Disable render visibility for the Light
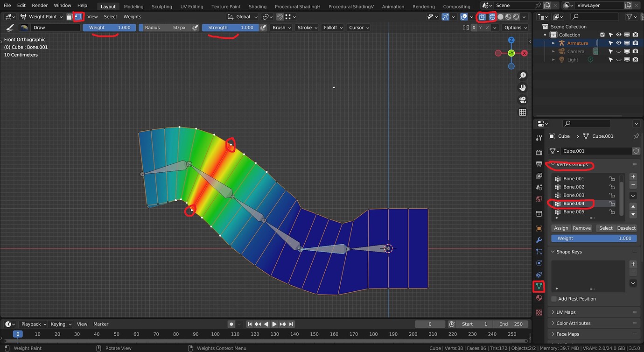644x352 pixels. pos(635,59)
